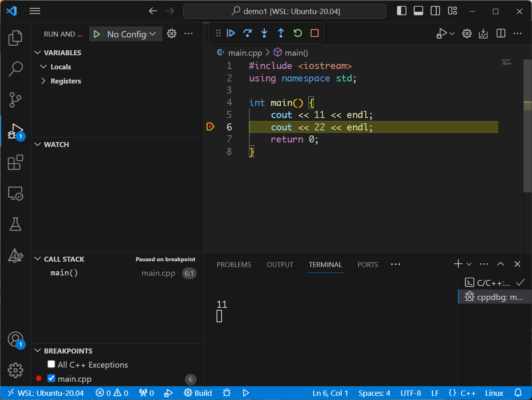Create a new terminal with the plus icon
The width and height of the screenshot is (532, 400).
click(458, 264)
